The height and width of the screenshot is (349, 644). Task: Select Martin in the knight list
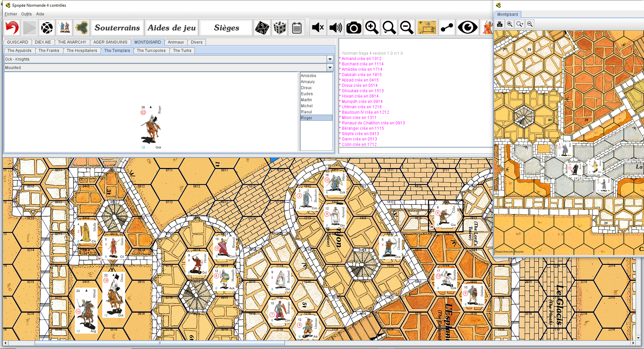(316, 100)
